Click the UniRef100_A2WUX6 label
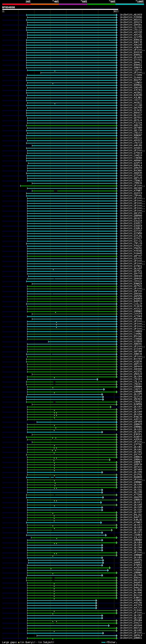The height and width of the screenshot is (644, 146). [x=131, y=47]
